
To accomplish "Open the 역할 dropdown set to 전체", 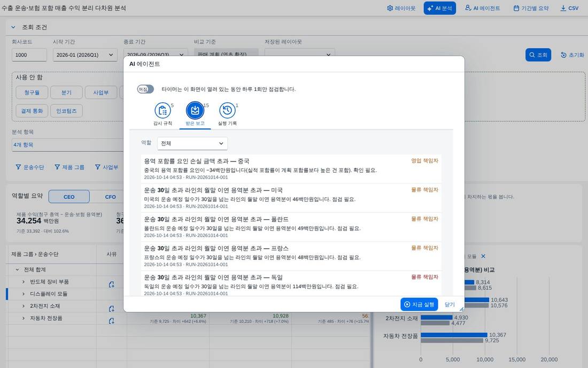I will pos(192,143).
